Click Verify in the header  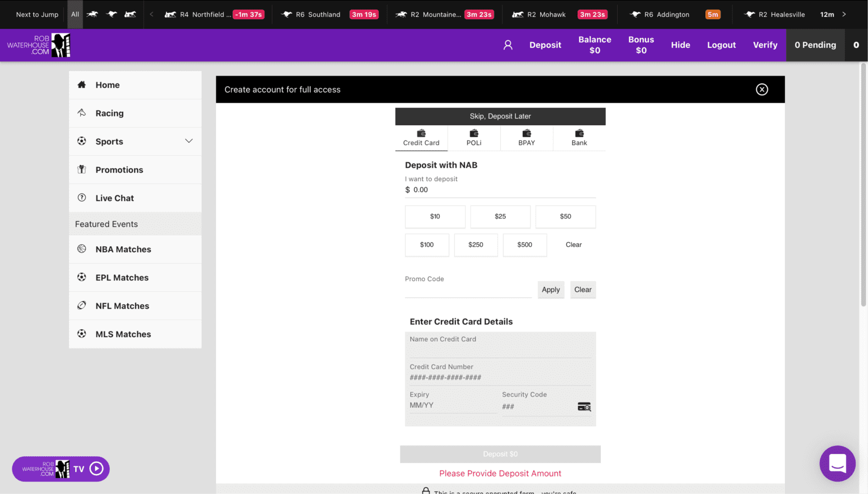click(x=765, y=45)
